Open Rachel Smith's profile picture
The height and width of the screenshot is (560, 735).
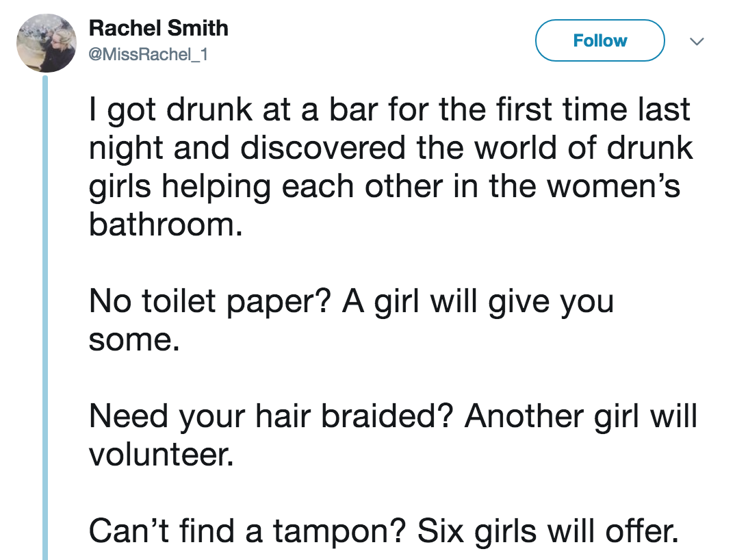47,42
